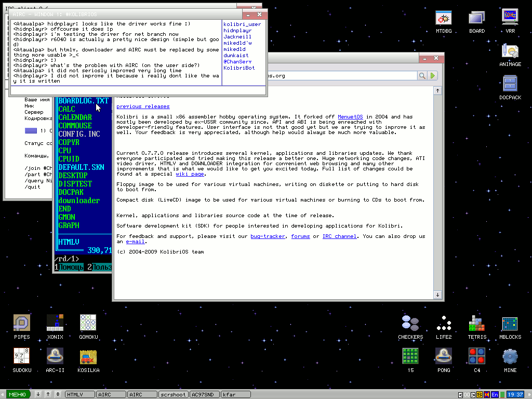Open the МЕНЮ start menu
This screenshot has height=399, width=532.
(17, 395)
